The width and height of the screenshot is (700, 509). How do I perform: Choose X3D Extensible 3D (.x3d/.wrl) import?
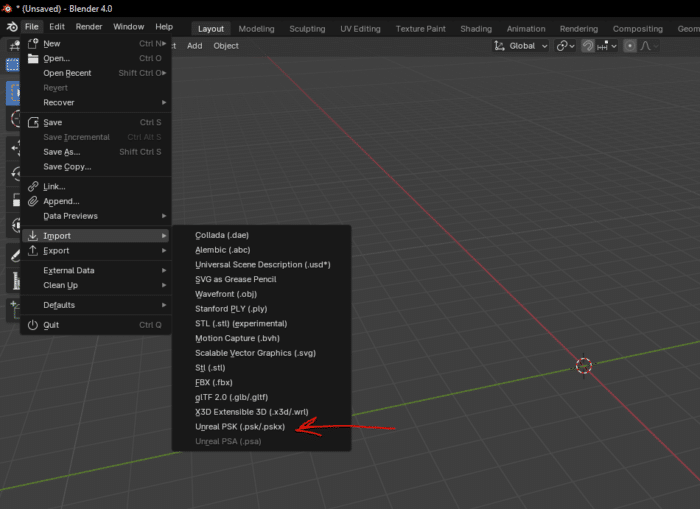click(x=262, y=412)
